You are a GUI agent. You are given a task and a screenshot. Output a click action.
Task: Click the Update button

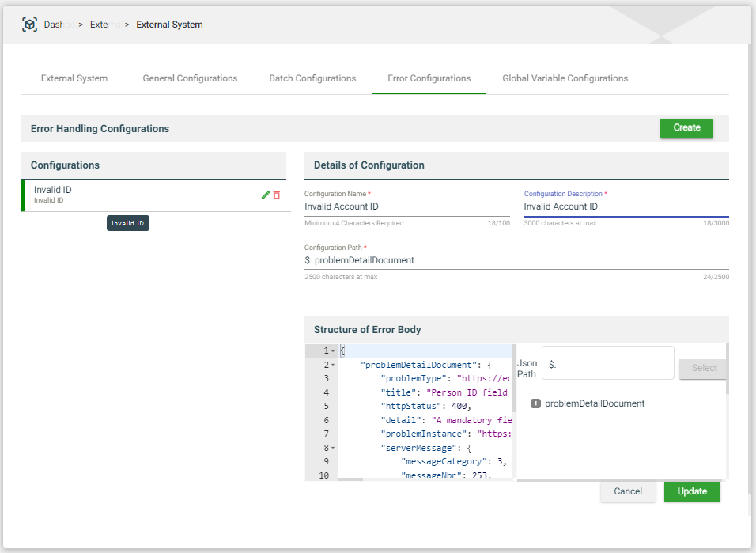[x=691, y=491]
